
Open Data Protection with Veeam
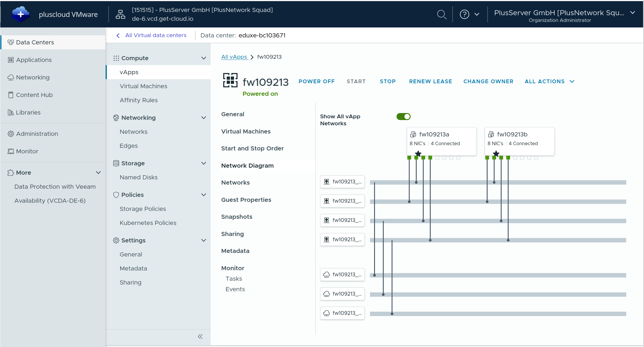55,187
